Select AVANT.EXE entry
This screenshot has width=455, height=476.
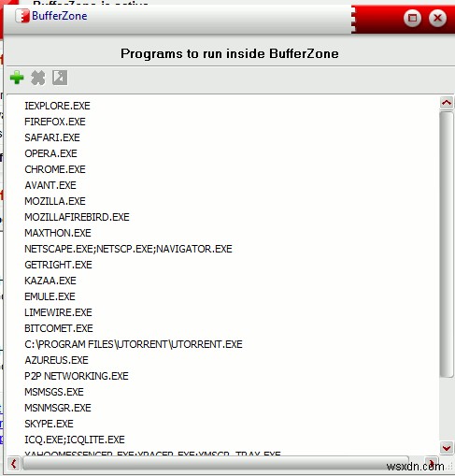[x=50, y=185]
